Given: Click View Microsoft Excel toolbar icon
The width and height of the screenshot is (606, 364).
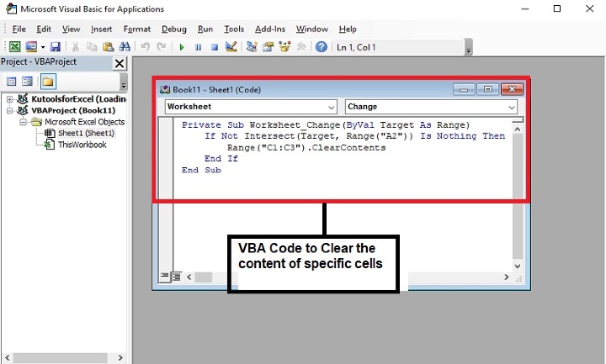Looking at the screenshot, I should [x=14, y=47].
